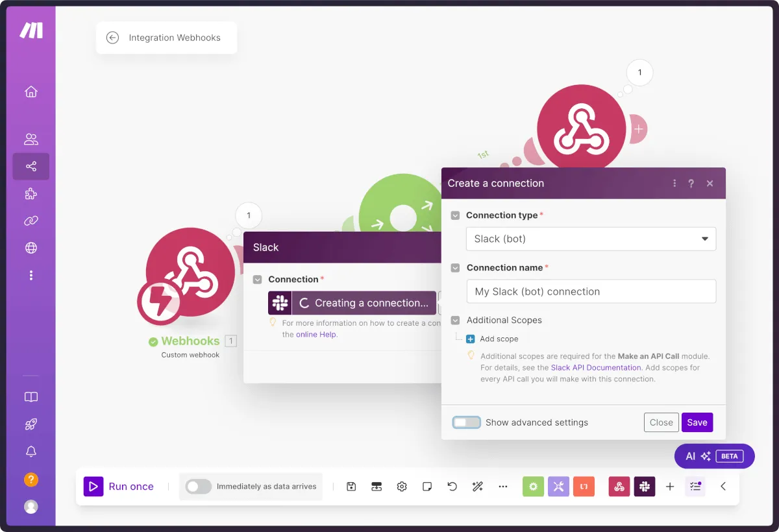The image size is (779, 532).
Task: Click the green Flow control gear icon
Action: click(533, 487)
